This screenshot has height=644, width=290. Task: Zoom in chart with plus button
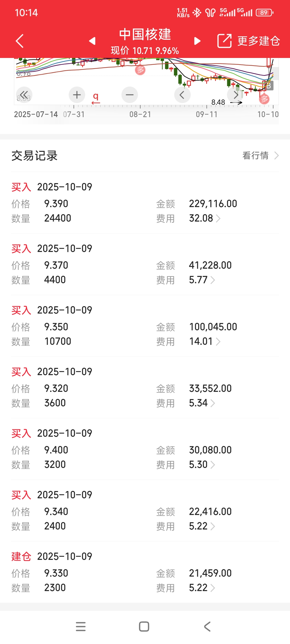point(77,95)
